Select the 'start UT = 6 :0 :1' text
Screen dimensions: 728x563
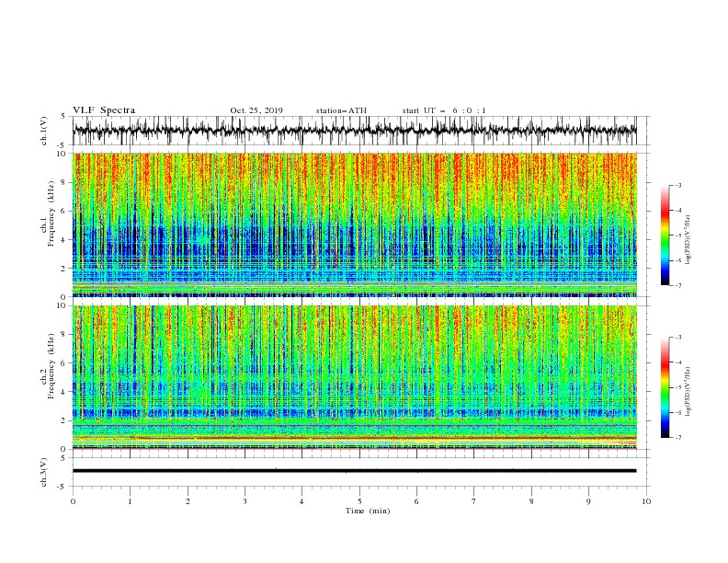coord(444,110)
